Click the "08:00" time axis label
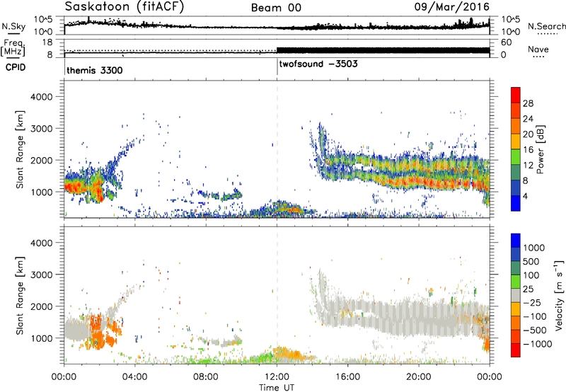The image size is (566, 392). click(x=206, y=377)
